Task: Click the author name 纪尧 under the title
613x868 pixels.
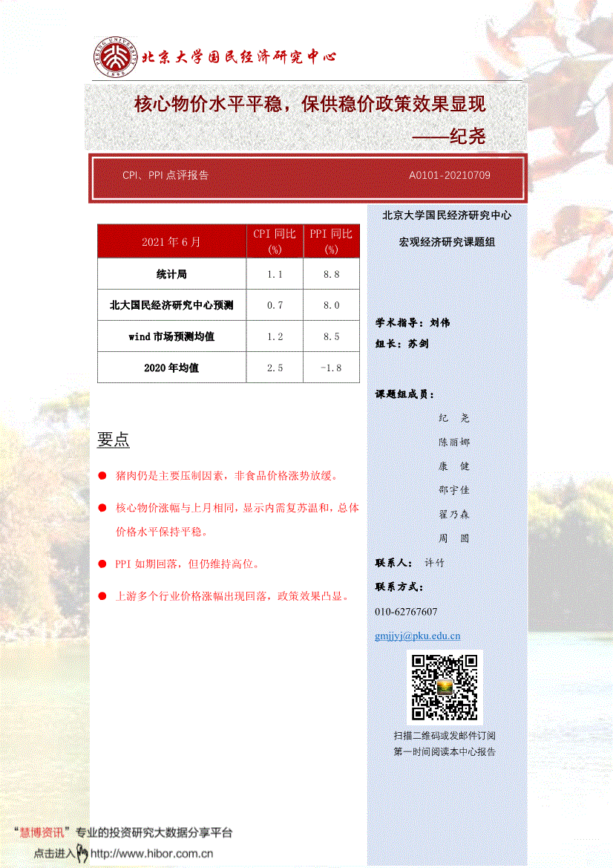Action: pyautogui.click(x=467, y=136)
